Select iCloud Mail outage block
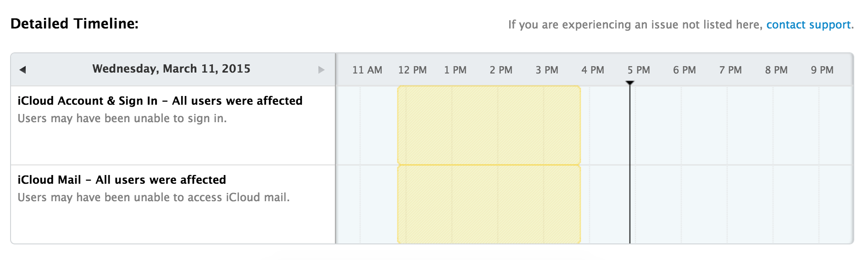This screenshot has height=260, width=868. tap(489, 204)
